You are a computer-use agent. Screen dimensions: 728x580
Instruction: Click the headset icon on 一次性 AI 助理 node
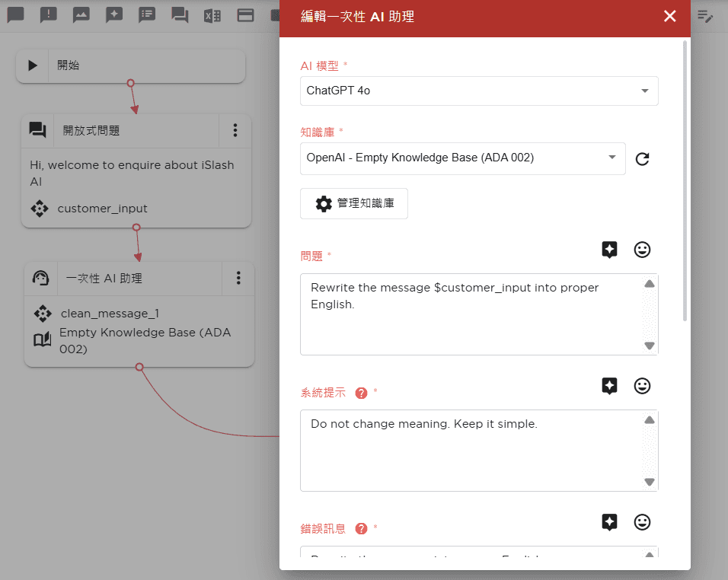pyautogui.click(x=41, y=278)
